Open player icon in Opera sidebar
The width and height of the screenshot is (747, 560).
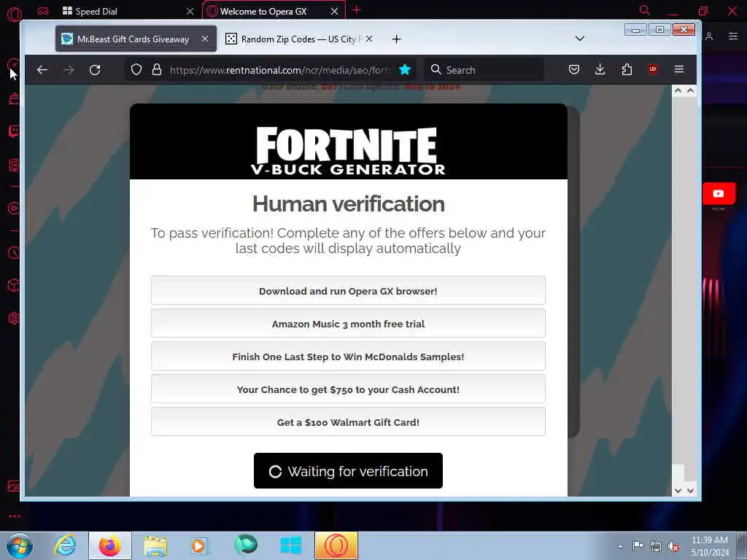[x=14, y=208]
